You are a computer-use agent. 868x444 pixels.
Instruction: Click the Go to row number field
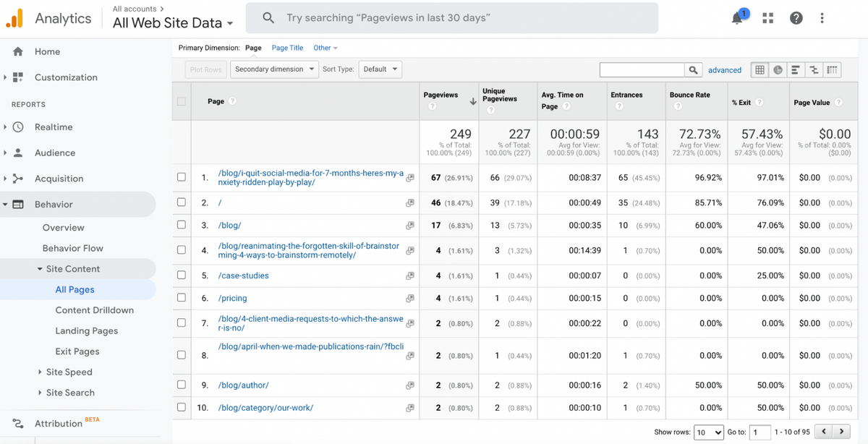coord(760,432)
